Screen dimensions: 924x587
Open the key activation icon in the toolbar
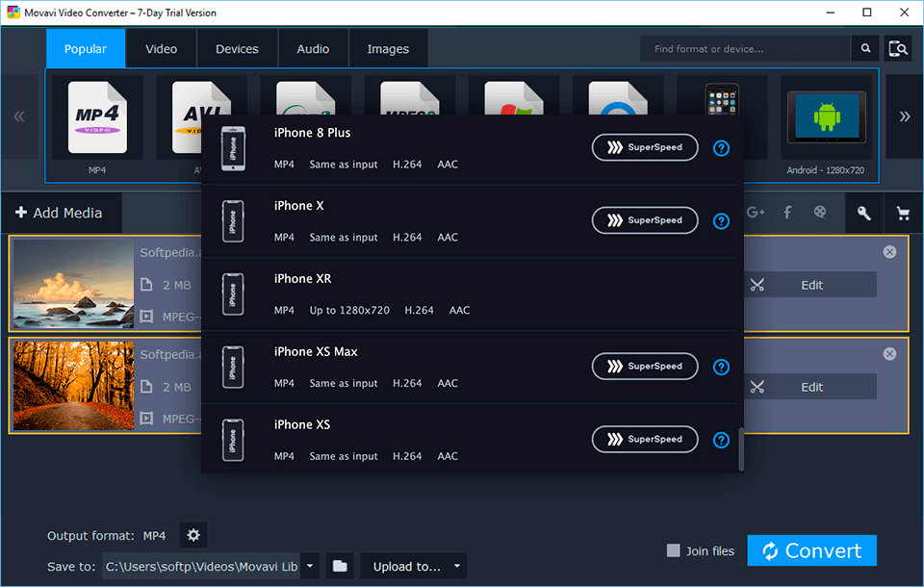point(863,213)
